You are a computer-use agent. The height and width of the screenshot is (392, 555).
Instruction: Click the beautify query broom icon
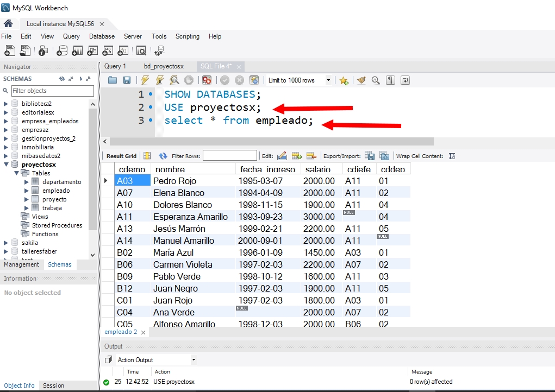pos(361,80)
